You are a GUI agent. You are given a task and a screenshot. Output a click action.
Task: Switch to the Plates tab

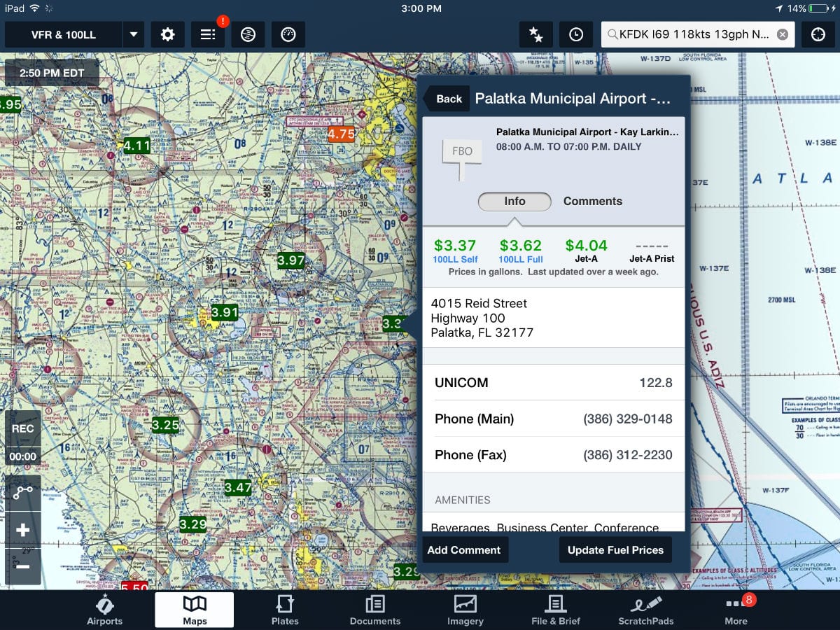click(x=285, y=609)
